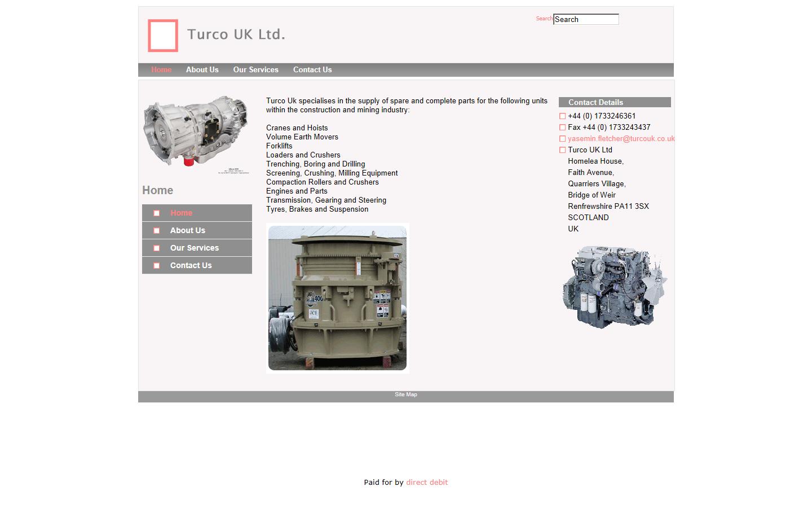Click the Our Services square icon in sidebar

[156, 248]
